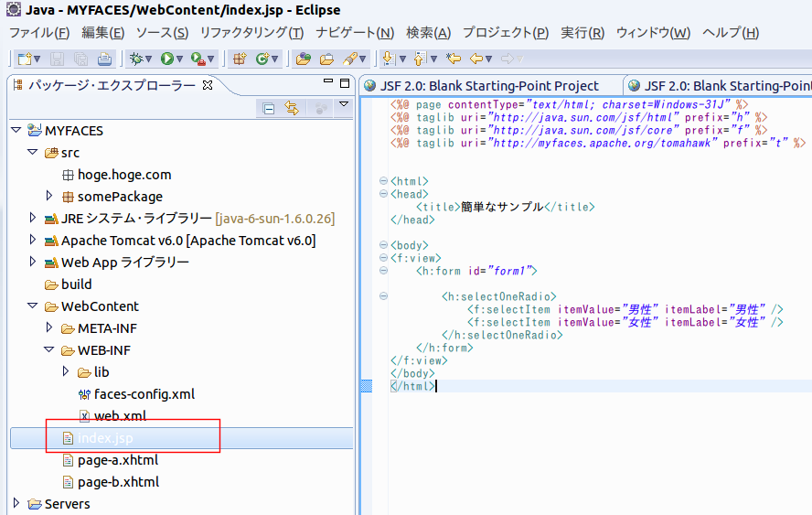Open the 検索(A) menu
812x515 pixels.
pos(429,33)
